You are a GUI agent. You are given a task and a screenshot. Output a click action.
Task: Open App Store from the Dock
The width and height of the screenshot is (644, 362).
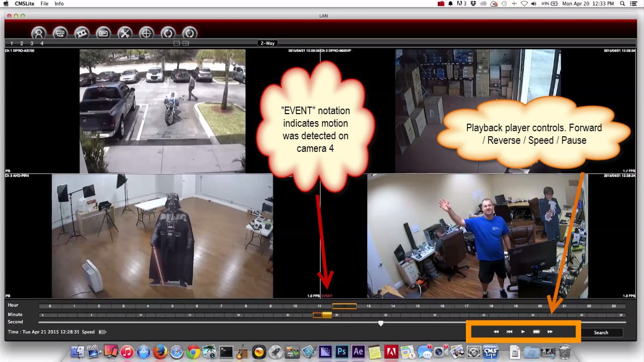[144, 351]
